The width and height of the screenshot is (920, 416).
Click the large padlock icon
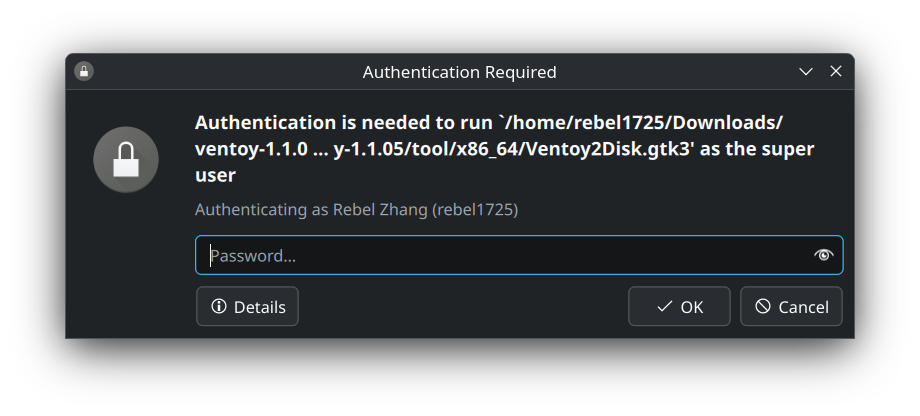(x=126, y=160)
